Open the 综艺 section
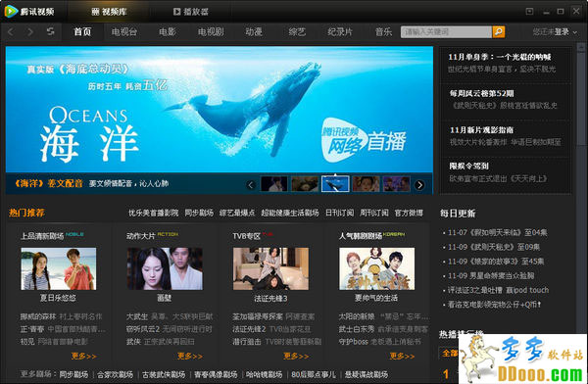Screen dimensions: 588x384 click(297, 32)
